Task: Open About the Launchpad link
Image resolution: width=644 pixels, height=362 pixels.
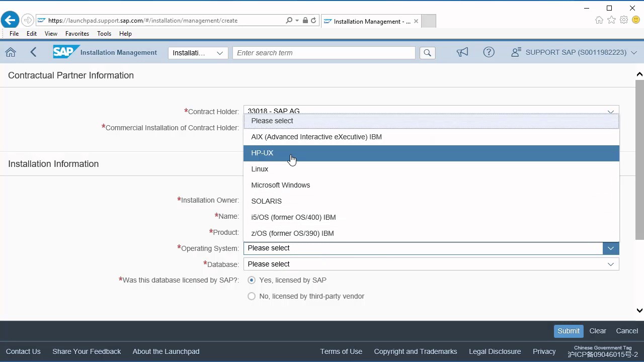Action: [x=166, y=351]
